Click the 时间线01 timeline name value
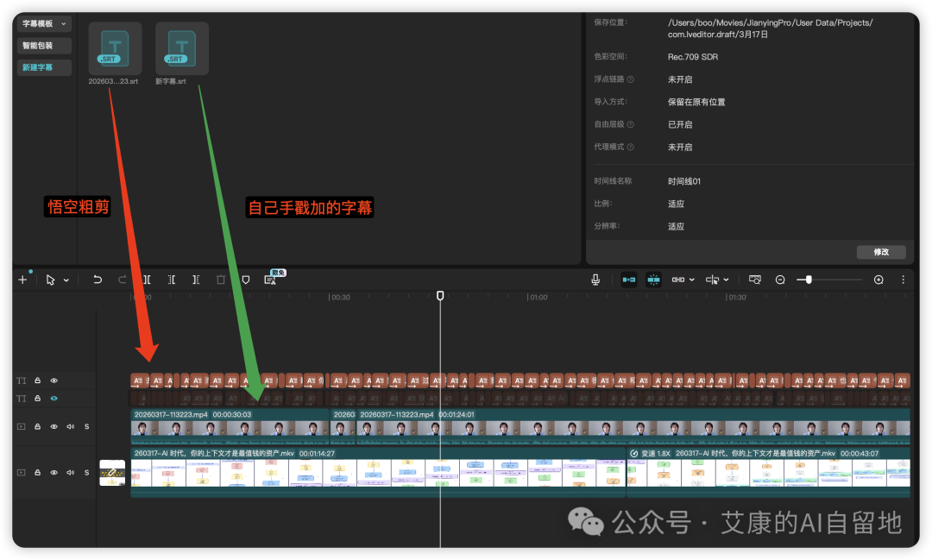Viewport: 932px width, 560px height. (x=684, y=181)
